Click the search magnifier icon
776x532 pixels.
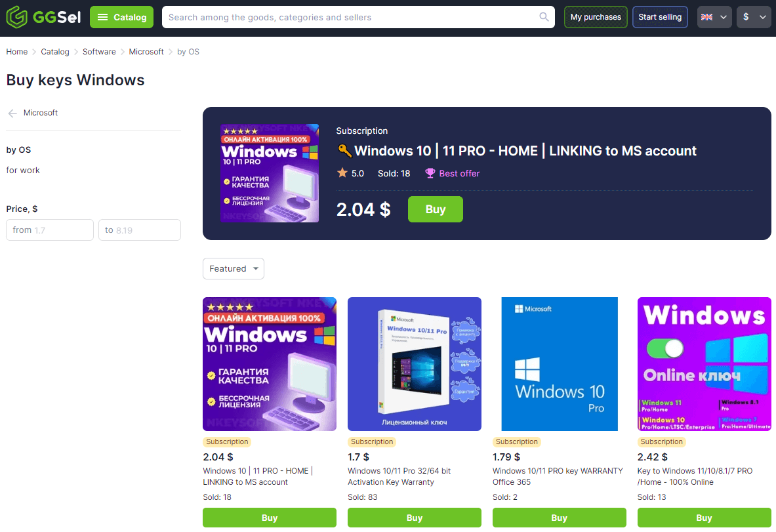point(544,17)
